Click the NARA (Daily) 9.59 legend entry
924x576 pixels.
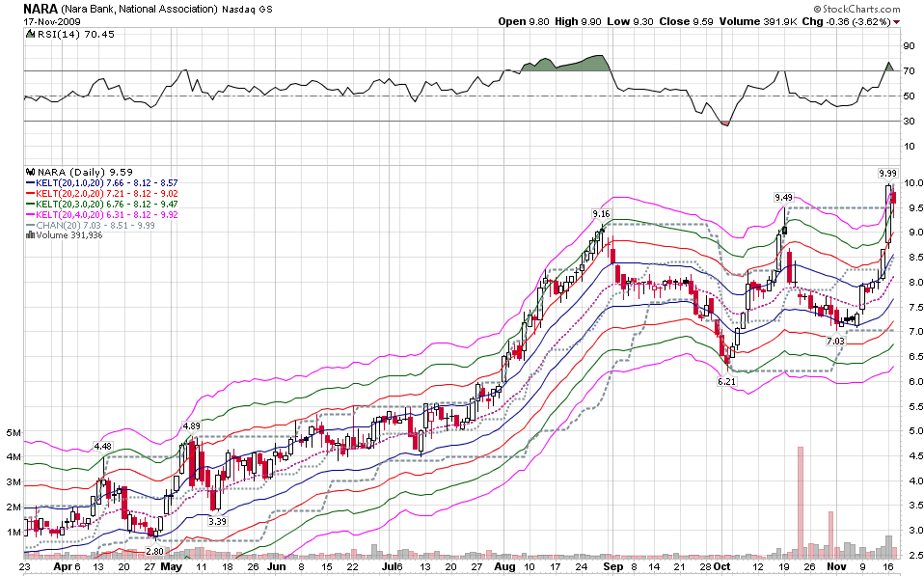[85, 172]
